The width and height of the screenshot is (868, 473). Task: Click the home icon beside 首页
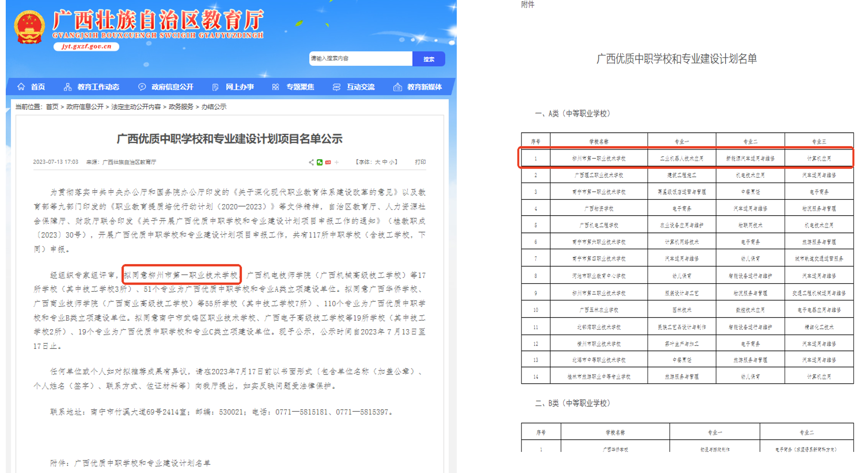click(21, 87)
